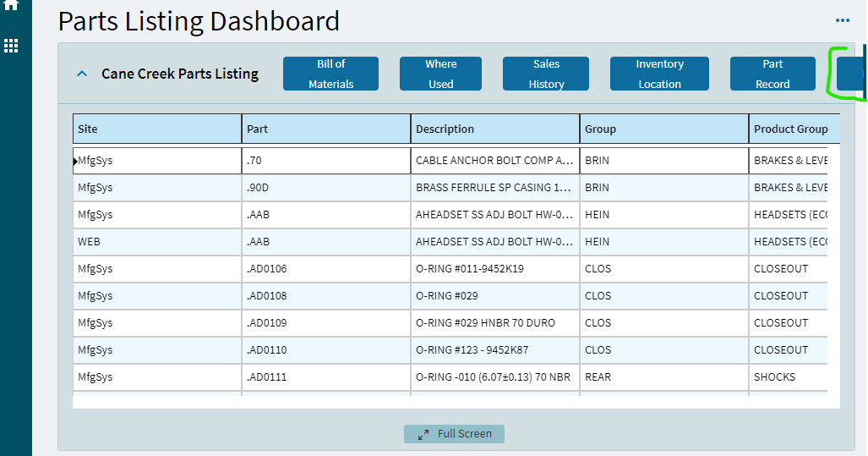This screenshot has width=868, height=456.
Task: Expand grid with Full Screen button
Action: pos(454,434)
